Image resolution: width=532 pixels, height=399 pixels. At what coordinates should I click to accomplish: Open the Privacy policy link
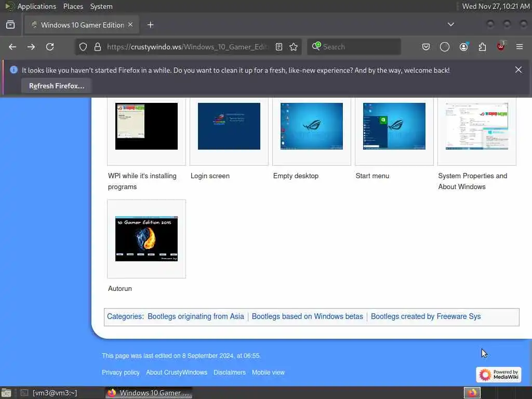pyautogui.click(x=121, y=372)
